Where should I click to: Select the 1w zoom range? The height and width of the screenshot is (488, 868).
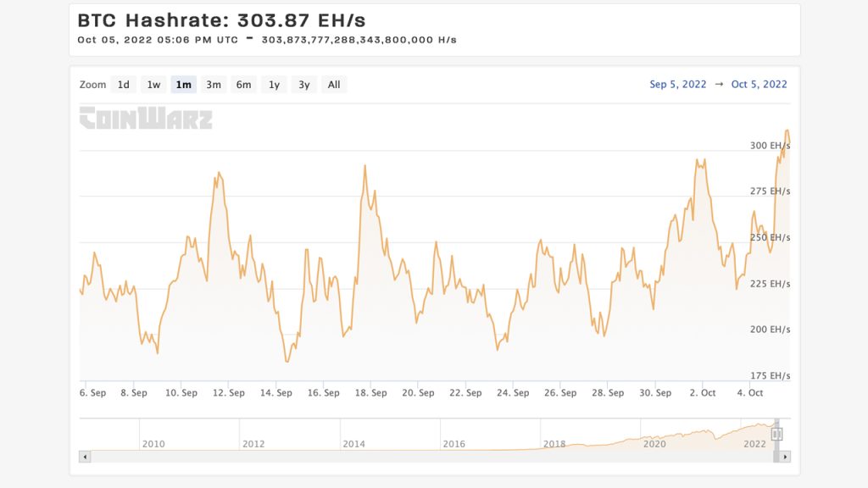[x=153, y=85]
